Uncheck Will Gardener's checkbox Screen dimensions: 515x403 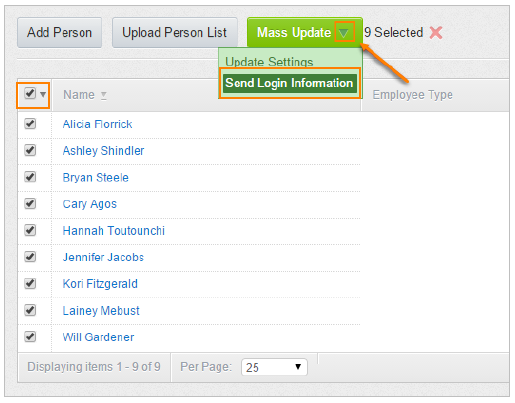click(x=30, y=337)
